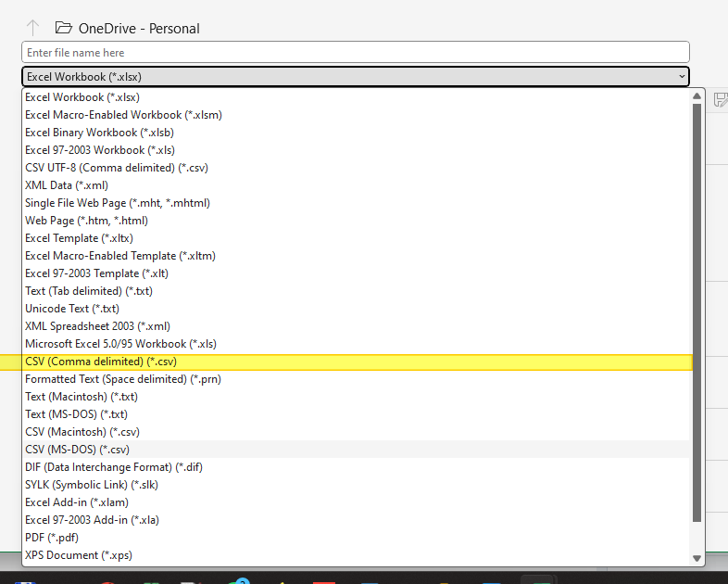Viewport: 728px width, 584px height.
Task: Click the file type list scrollbar thumb
Action: [697, 312]
